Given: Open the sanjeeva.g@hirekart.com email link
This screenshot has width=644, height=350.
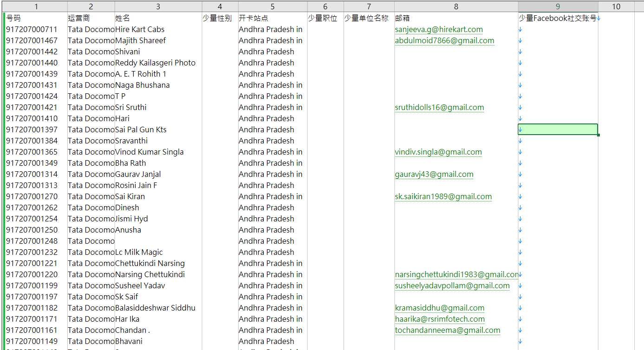Looking at the screenshot, I should 439,29.
